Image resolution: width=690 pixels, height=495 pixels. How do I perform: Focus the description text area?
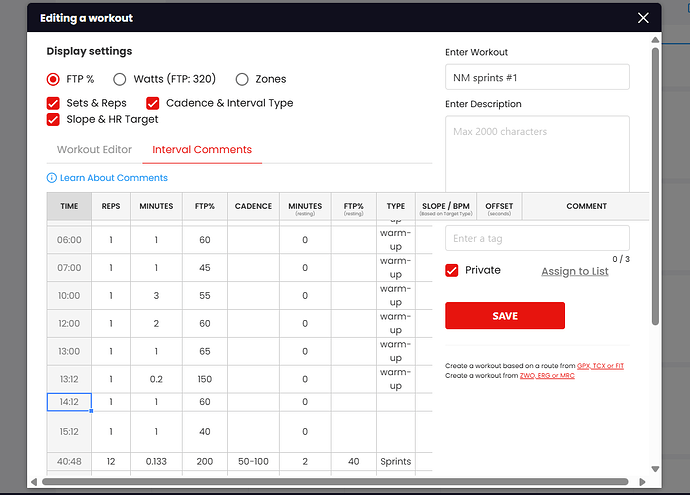coord(536,153)
